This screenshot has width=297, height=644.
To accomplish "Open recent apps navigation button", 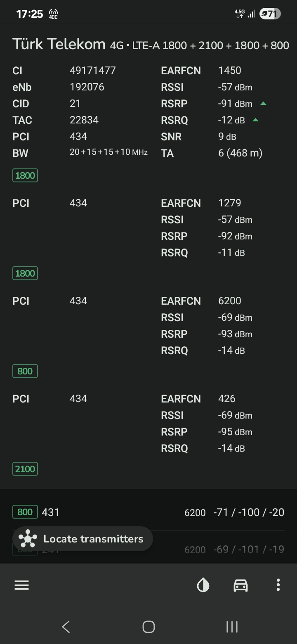I will (232, 627).
